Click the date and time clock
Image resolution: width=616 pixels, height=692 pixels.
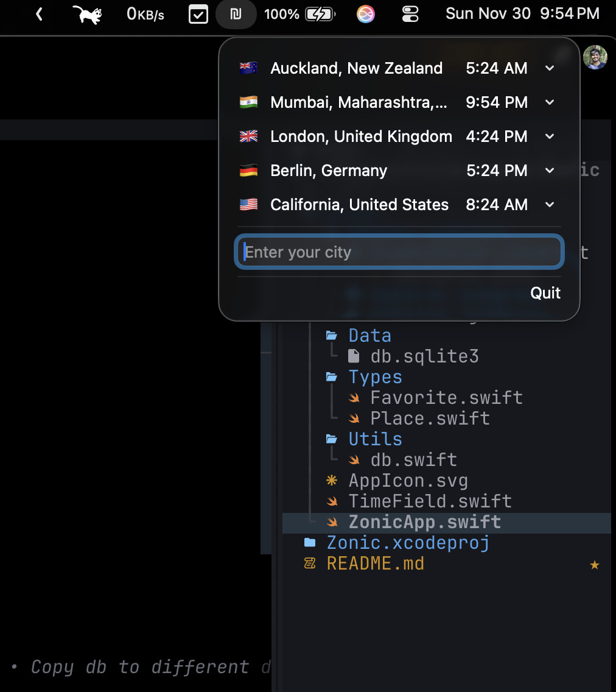coord(522,14)
